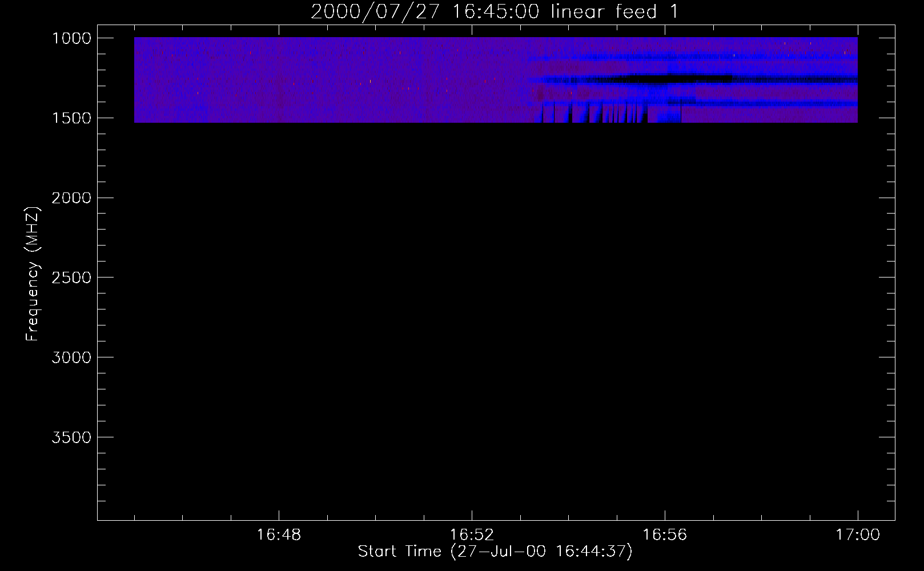Click the 'Start Time (27-Jul-00 16:44:37)' label
The height and width of the screenshot is (571, 924).
coord(495,552)
